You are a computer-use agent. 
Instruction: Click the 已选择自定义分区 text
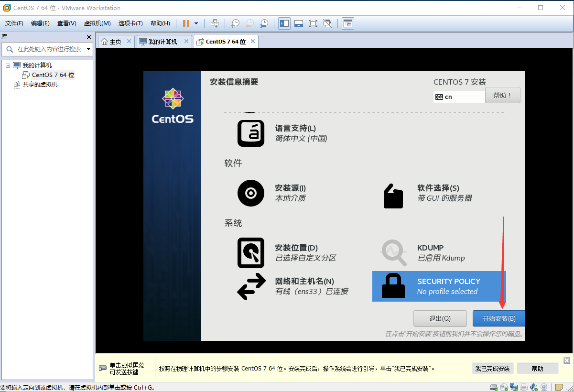305,258
